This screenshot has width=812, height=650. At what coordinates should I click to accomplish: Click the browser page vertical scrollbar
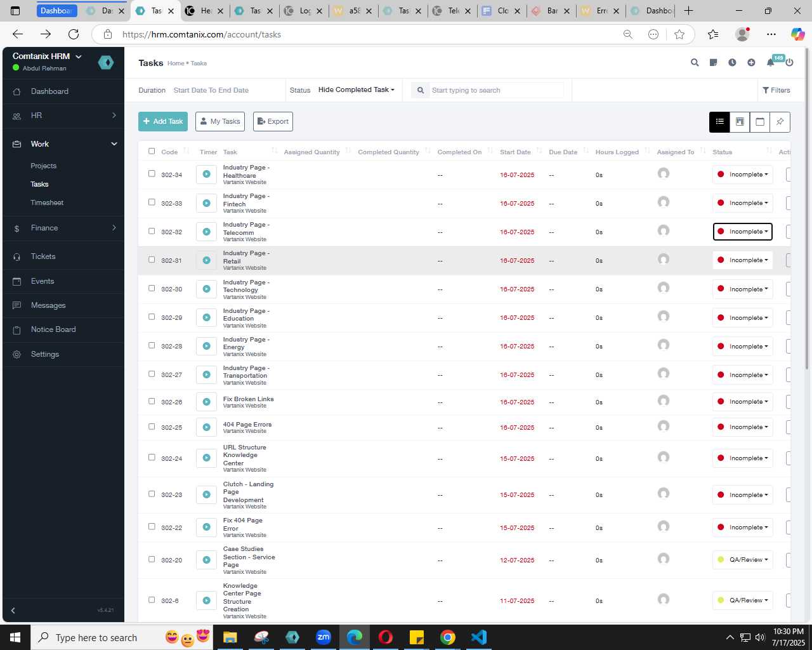coord(806,209)
